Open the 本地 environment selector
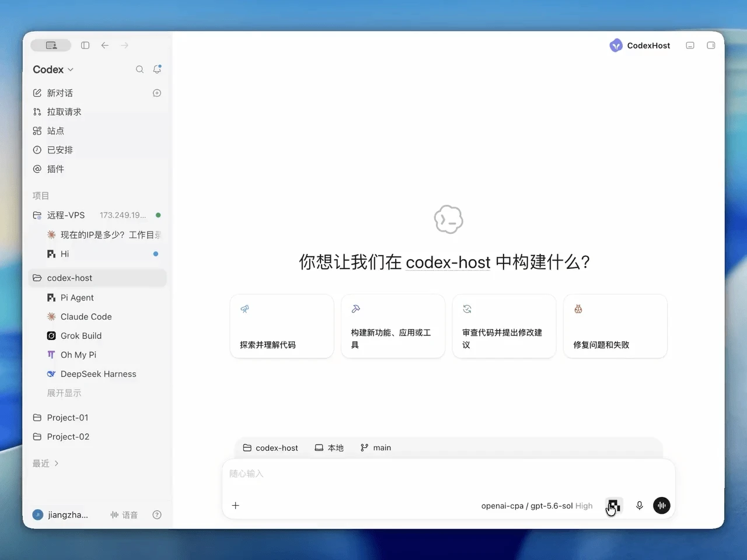The height and width of the screenshot is (560, 747). (x=329, y=448)
